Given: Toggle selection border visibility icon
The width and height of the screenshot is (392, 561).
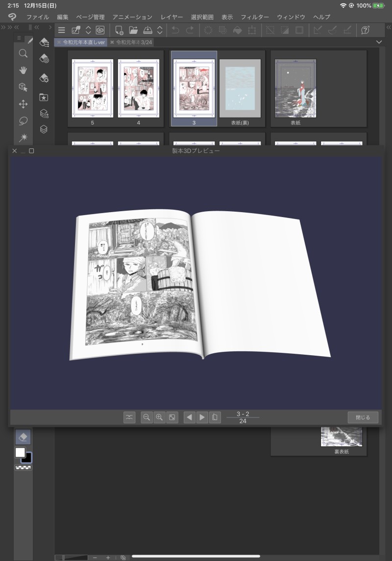Looking at the screenshot, I should click(x=299, y=30).
